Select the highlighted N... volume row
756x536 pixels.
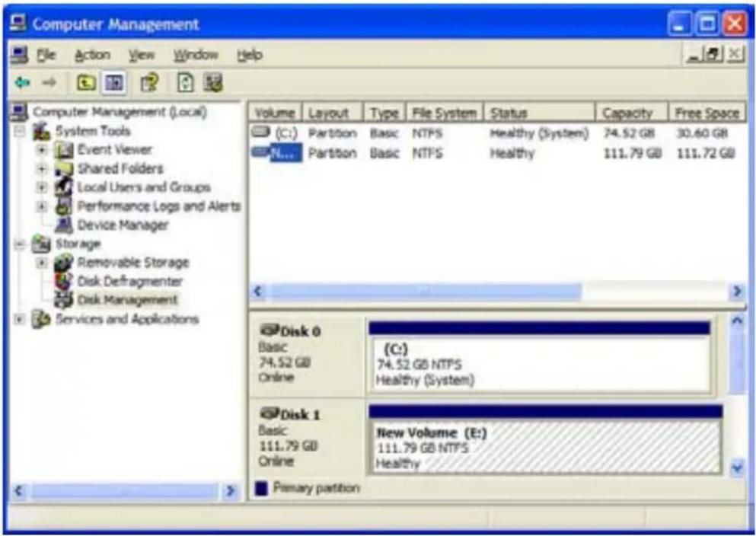coord(496,153)
